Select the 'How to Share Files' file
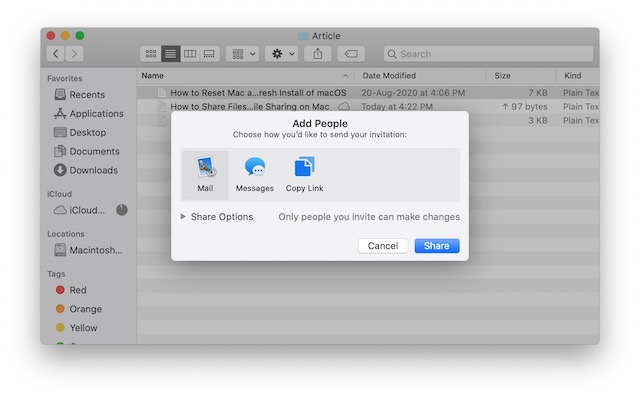This screenshot has height=398, width=640. pyautogui.click(x=249, y=107)
